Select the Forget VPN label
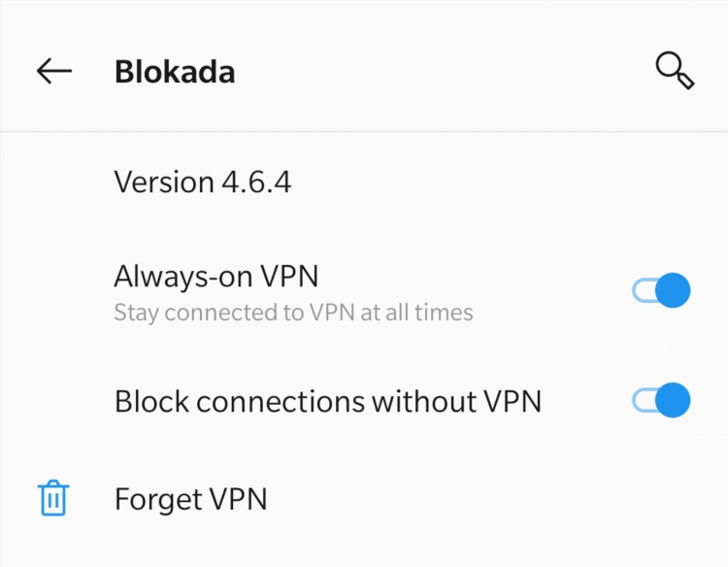Viewport: 728px width, 567px height. tap(191, 499)
